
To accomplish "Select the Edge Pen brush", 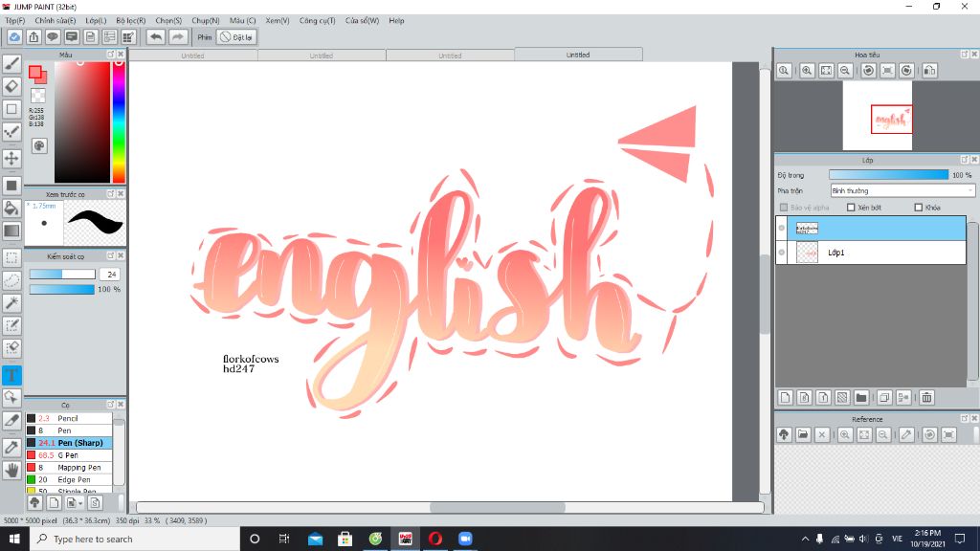I will pos(69,480).
